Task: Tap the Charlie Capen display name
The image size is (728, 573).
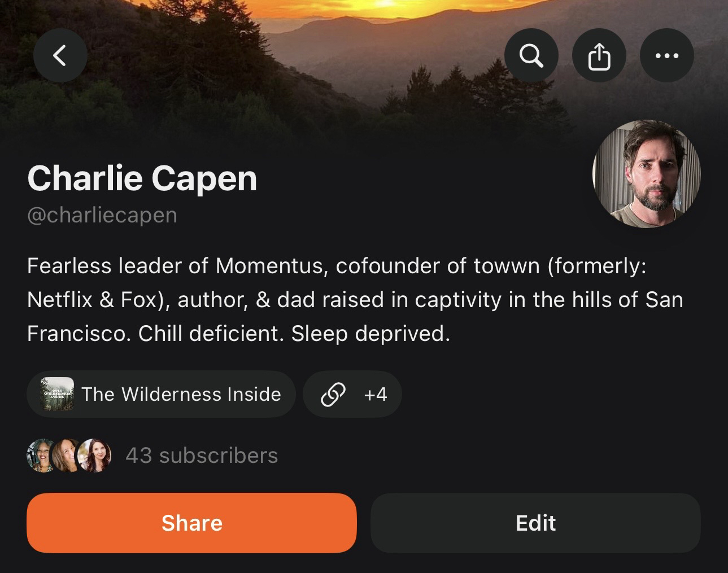Action: 142,178
